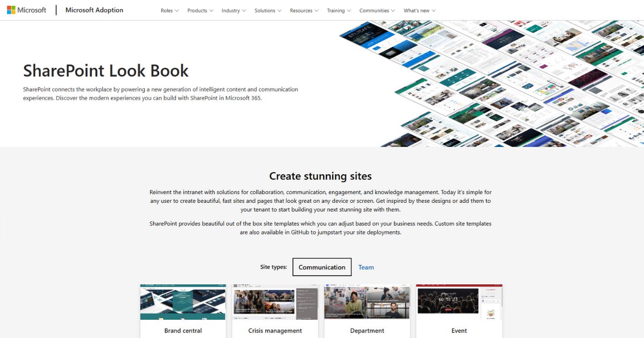Image resolution: width=644 pixels, height=338 pixels.
Task: Switch to the Team site type
Action: pos(366,267)
